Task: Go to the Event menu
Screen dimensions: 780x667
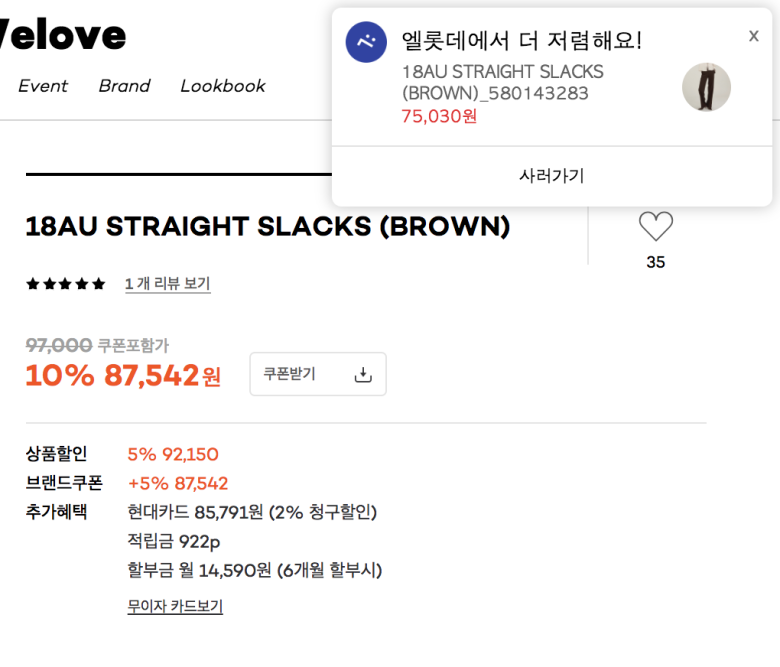Action: [x=43, y=86]
